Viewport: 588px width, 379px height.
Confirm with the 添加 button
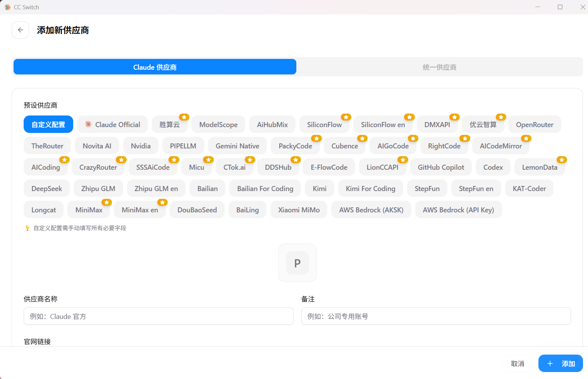point(560,363)
